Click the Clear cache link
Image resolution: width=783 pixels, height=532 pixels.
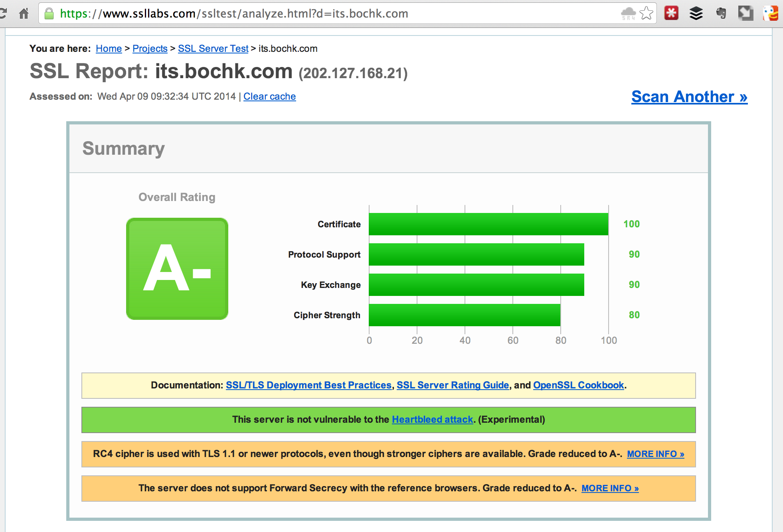coord(269,97)
